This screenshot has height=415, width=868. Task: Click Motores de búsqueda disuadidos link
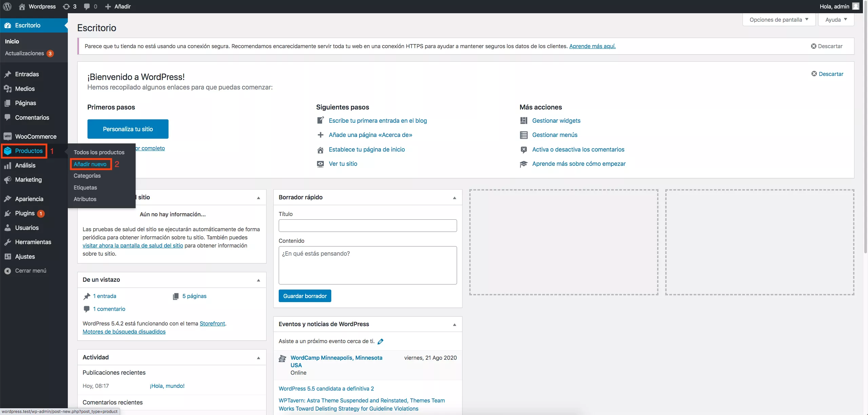(x=124, y=332)
